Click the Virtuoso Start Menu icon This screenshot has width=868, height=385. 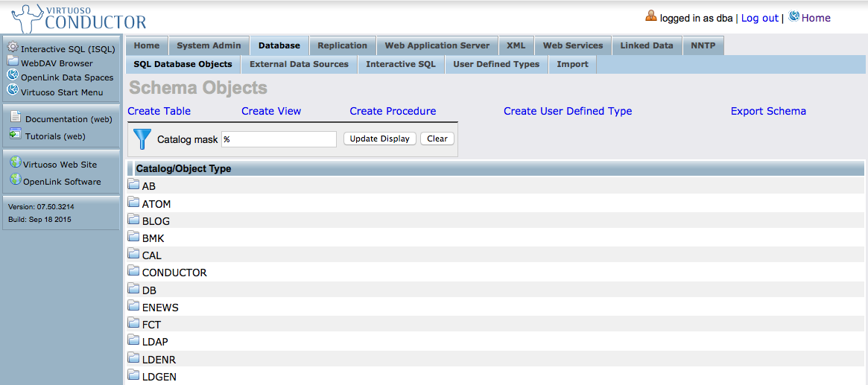click(x=13, y=90)
